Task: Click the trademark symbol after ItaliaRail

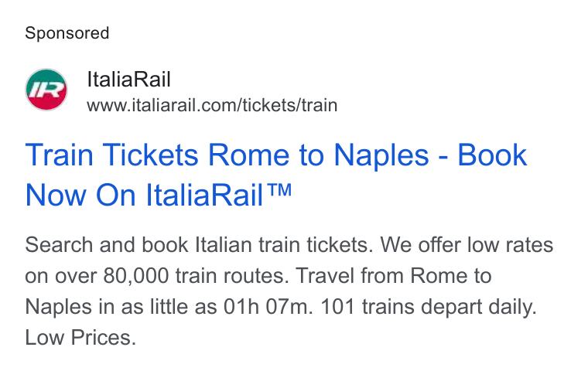Action: click(x=279, y=189)
